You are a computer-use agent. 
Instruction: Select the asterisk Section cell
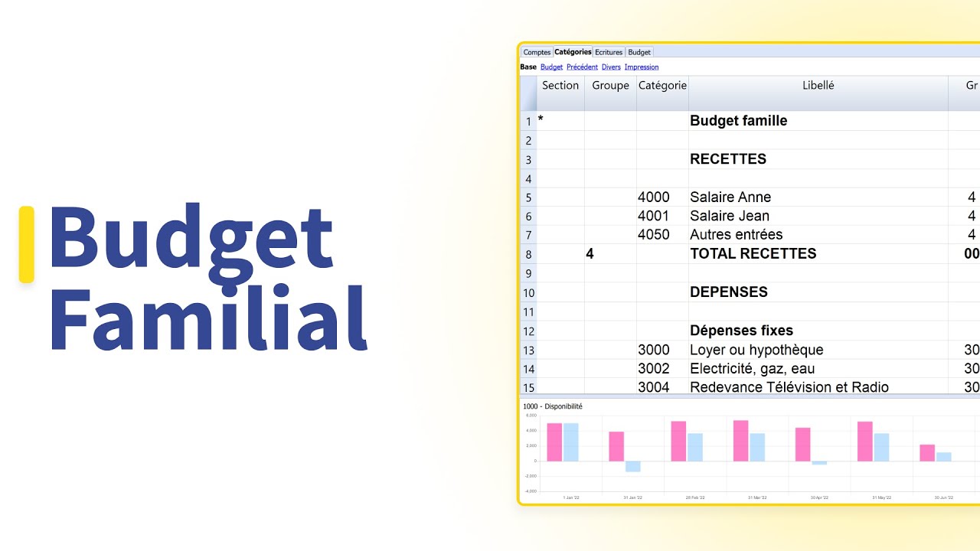click(560, 121)
